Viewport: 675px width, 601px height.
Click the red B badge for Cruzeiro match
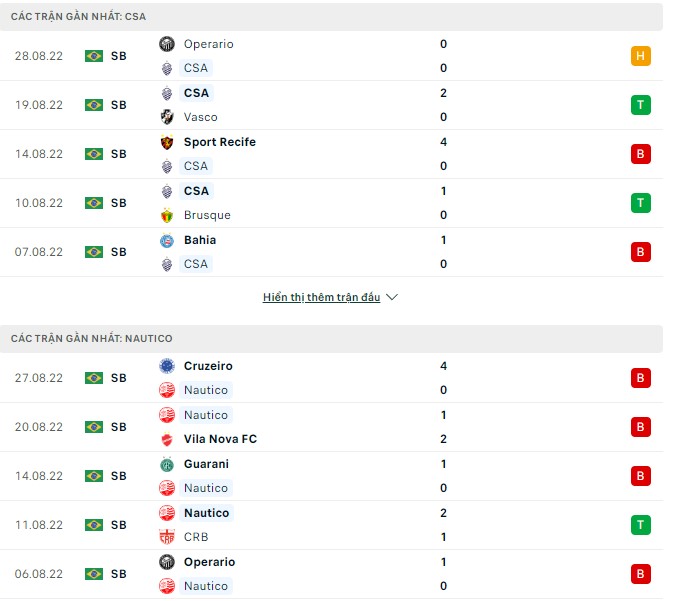pos(641,378)
